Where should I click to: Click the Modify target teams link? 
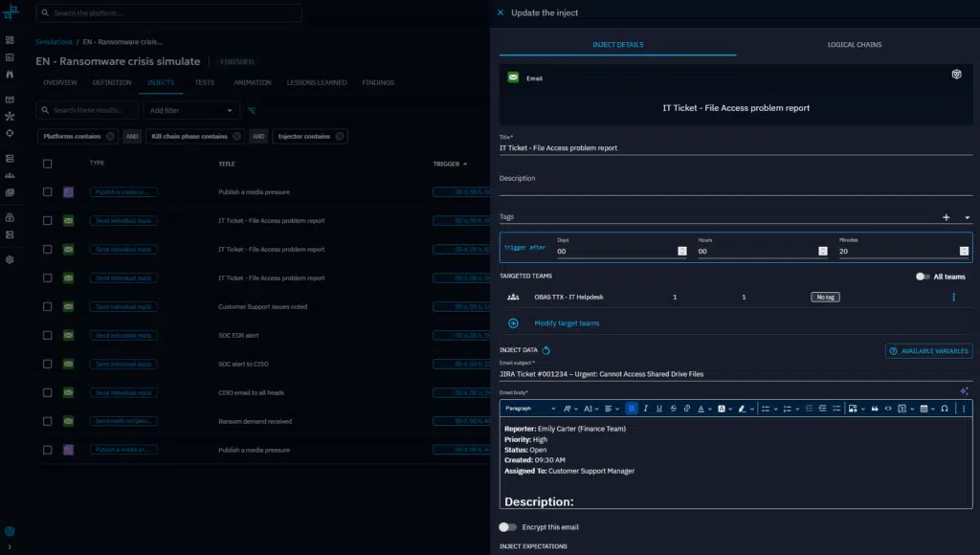[x=567, y=323]
